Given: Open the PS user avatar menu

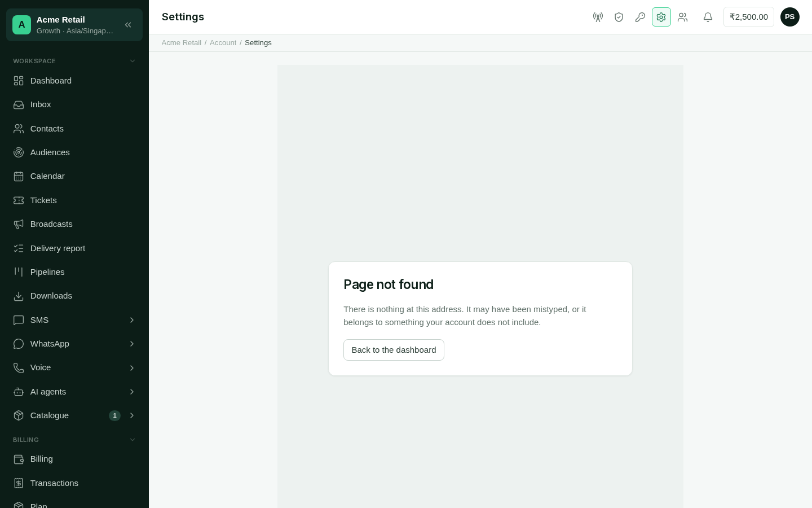Looking at the screenshot, I should tap(790, 17).
